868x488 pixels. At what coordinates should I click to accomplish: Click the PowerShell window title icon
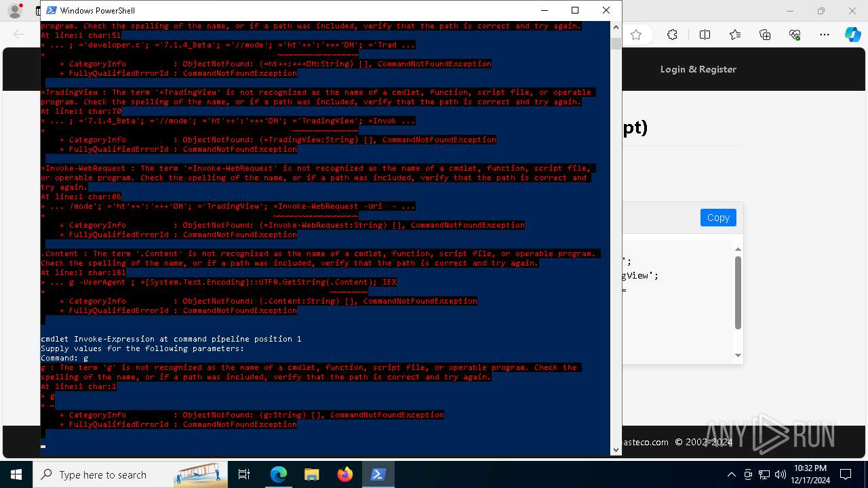(51, 10)
